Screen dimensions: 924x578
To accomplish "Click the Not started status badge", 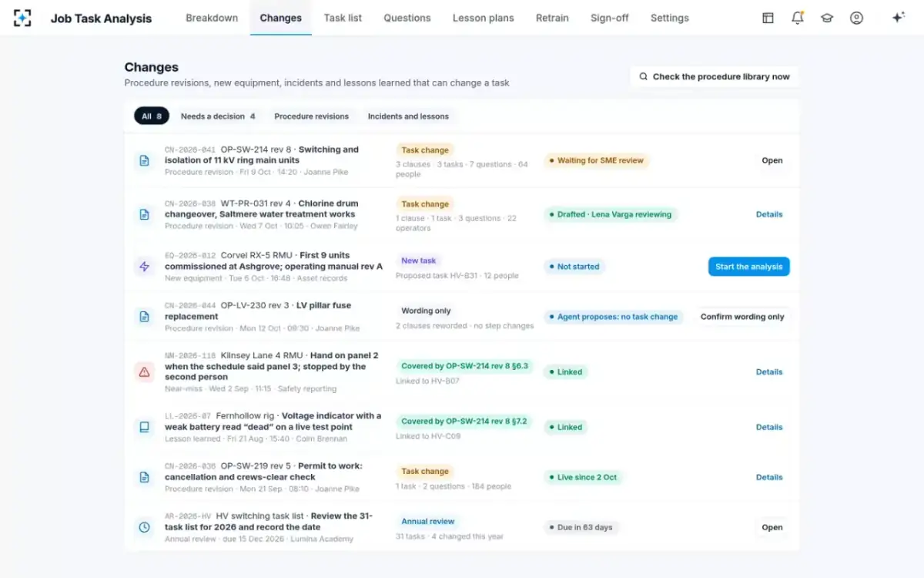I will pyautogui.click(x=574, y=267).
